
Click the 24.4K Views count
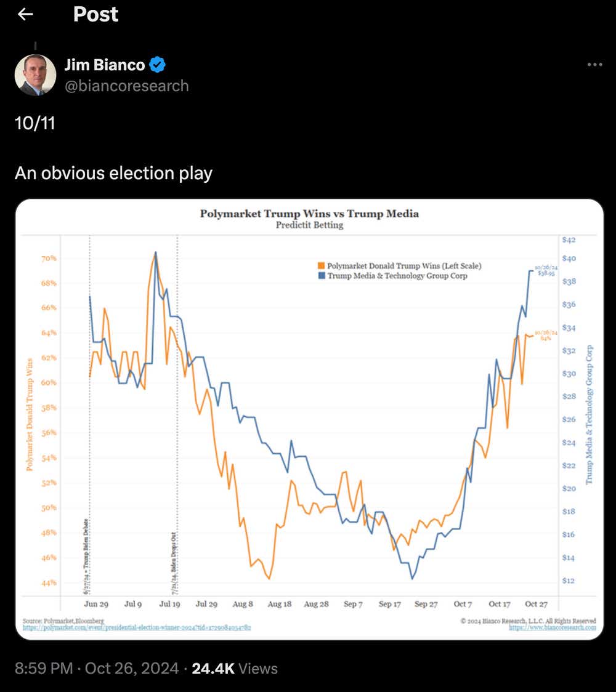(235, 669)
